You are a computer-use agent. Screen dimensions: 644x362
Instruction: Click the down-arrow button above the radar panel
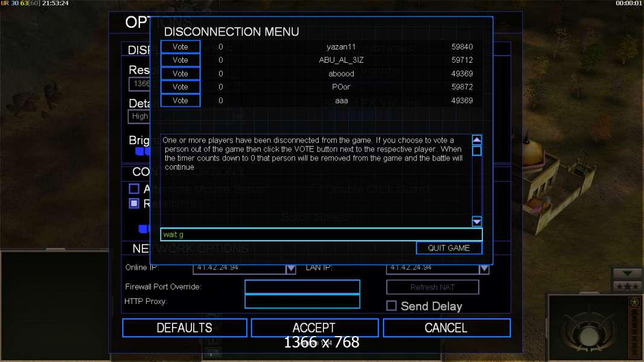click(627, 273)
